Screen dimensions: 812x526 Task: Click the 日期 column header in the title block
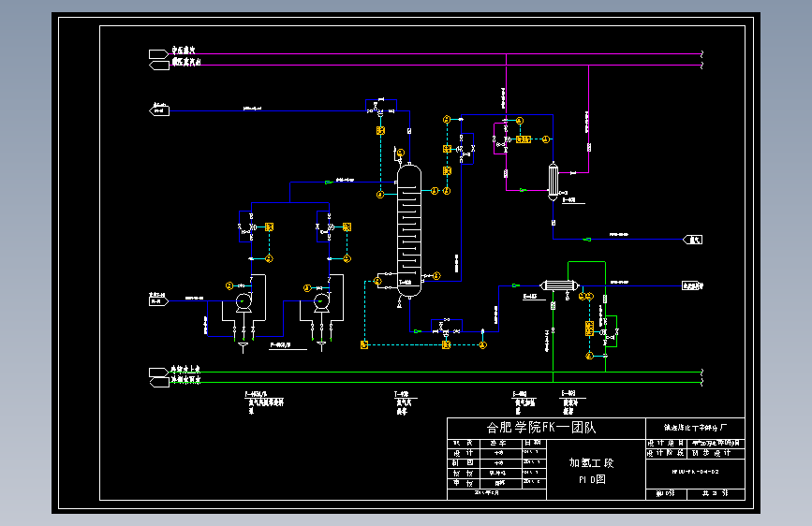(x=534, y=443)
